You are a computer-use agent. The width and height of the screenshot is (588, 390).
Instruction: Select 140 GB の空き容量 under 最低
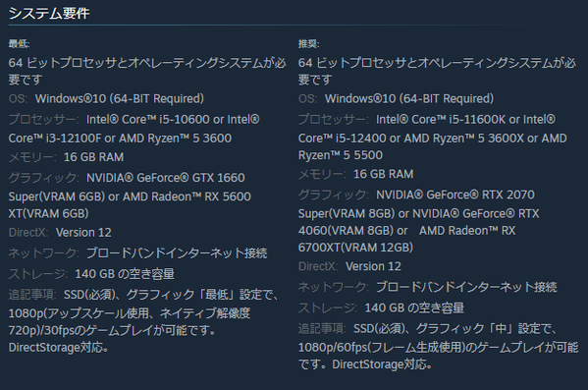[x=125, y=274]
